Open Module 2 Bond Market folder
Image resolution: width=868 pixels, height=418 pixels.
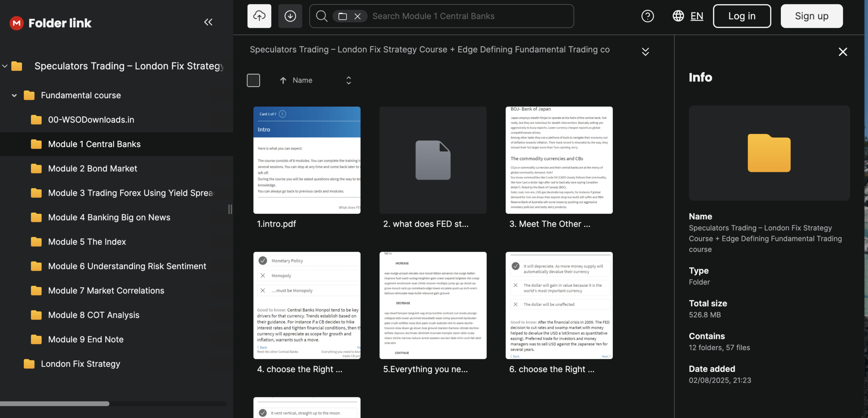click(92, 169)
